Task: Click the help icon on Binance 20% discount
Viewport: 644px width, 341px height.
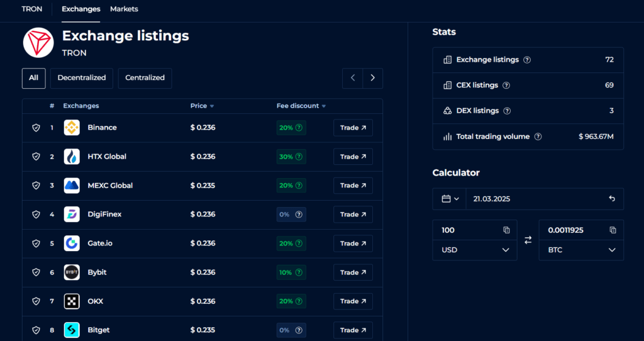Action: click(x=299, y=128)
